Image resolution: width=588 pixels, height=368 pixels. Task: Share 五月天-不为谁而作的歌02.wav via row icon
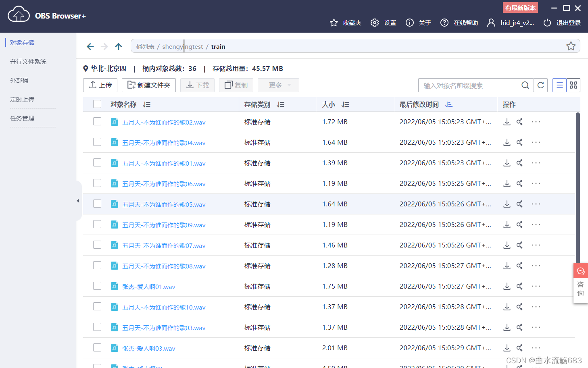coord(519,122)
